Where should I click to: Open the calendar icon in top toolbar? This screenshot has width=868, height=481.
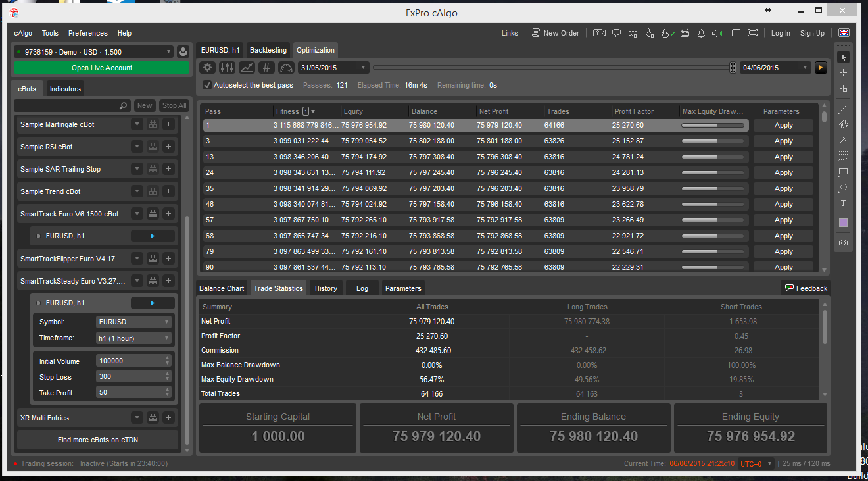[x=685, y=33]
